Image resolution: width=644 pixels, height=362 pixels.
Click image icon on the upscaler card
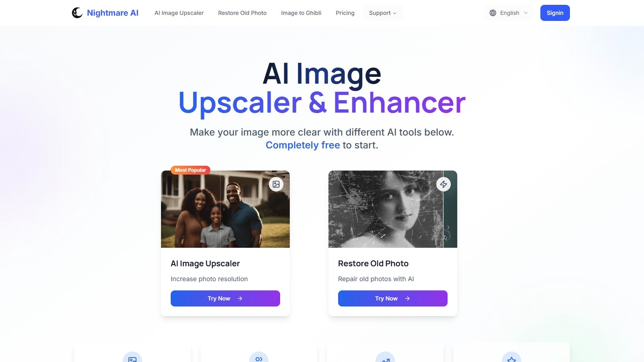pos(276,184)
